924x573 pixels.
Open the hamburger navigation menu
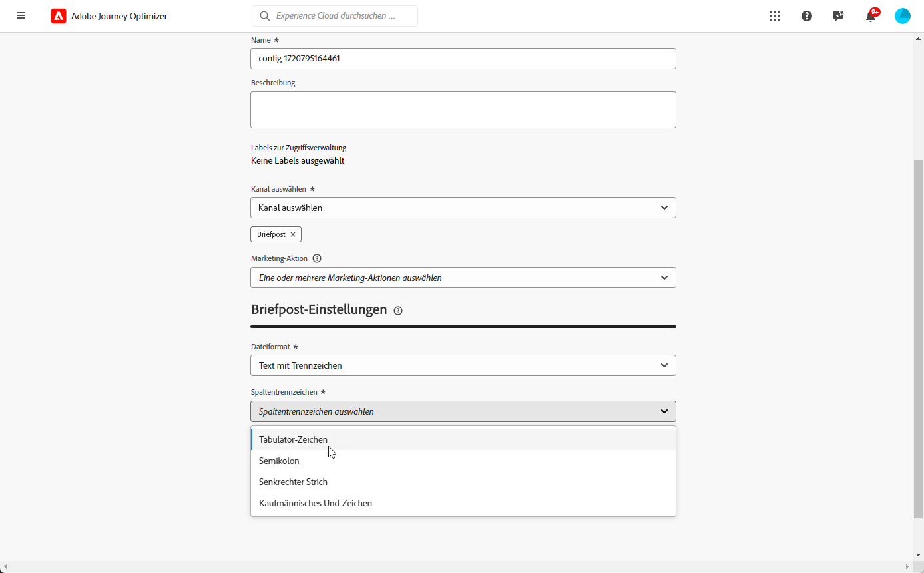pyautogui.click(x=21, y=15)
